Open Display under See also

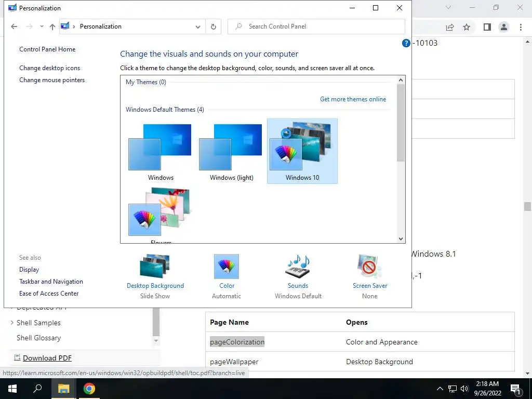click(x=29, y=270)
